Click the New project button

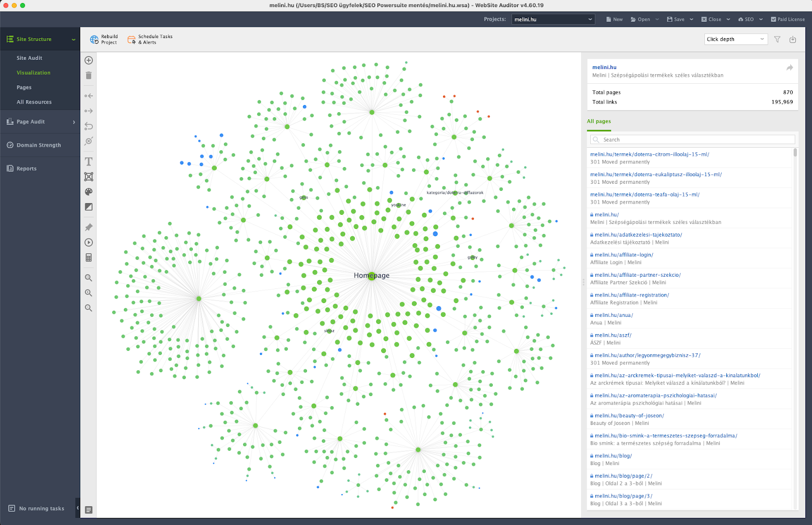pyautogui.click(x=614, y=19)
